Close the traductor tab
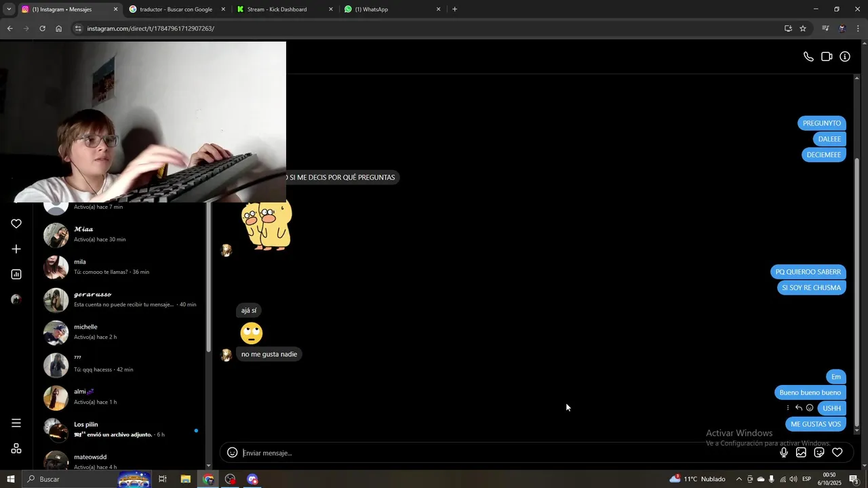 pos(223,9)
